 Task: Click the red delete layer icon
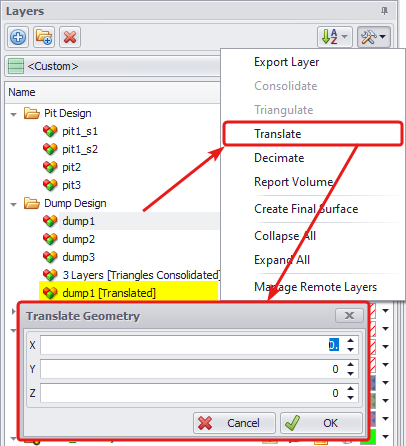pos(70,37)
